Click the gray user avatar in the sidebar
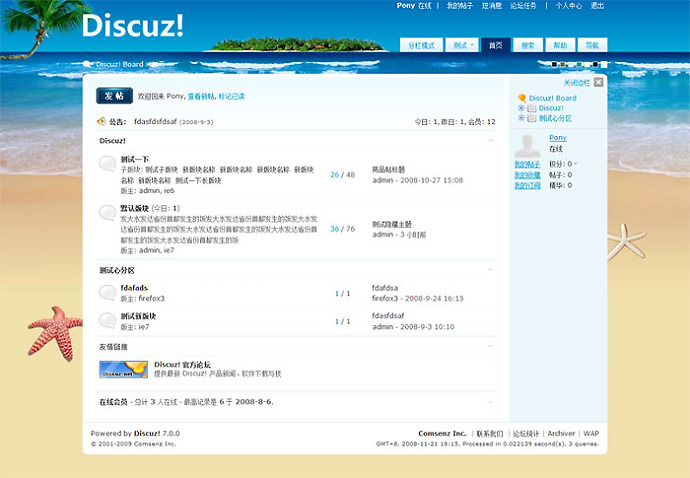 pyautogui.click(x=527, y=146)
